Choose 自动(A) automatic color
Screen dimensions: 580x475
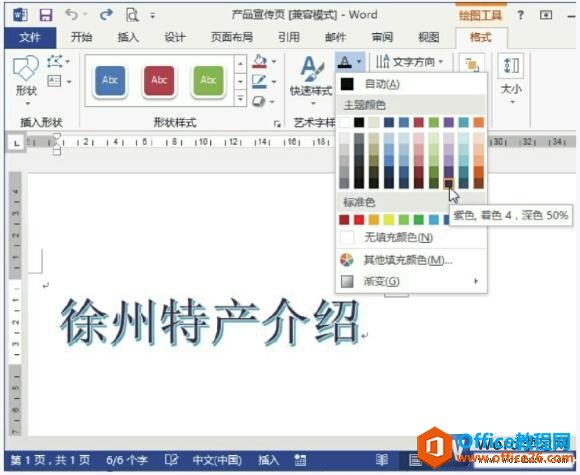pyautogui.click(x=411, y=84)
